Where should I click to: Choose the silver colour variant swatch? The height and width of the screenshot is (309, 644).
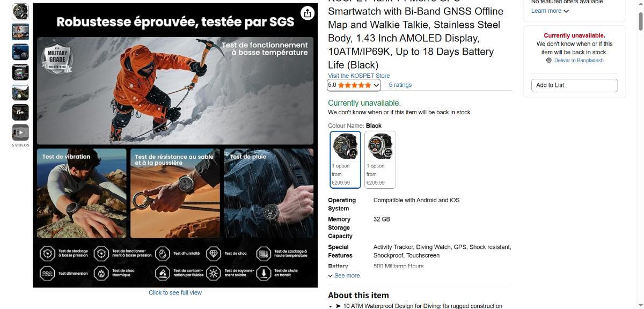380,160
